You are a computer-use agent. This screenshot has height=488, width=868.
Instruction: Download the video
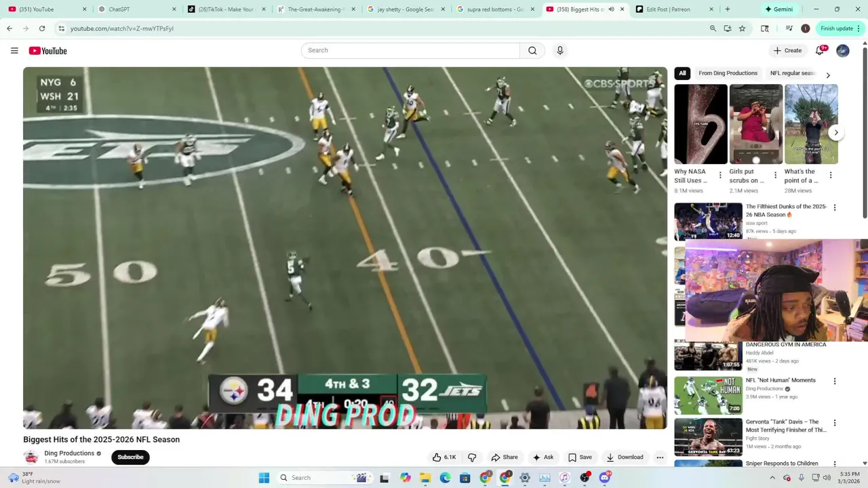625,457
